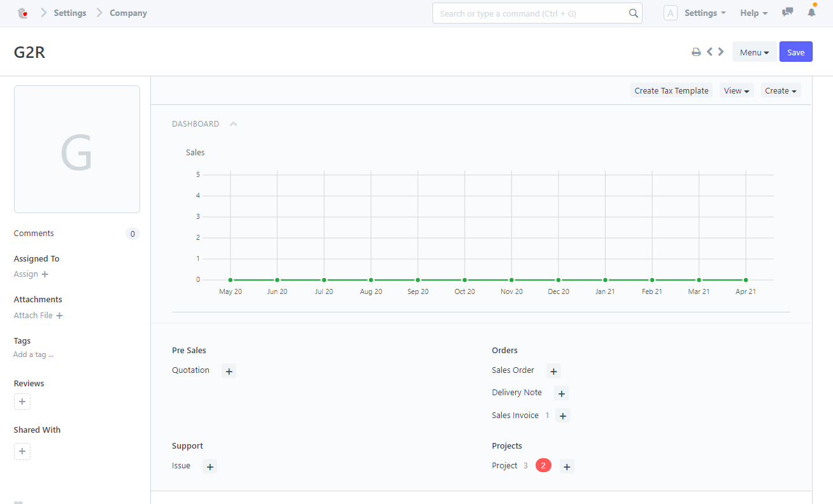Screen dimensions: 833x504
Task: Click the ERPNext home logo icon
Action: point(22,13)
